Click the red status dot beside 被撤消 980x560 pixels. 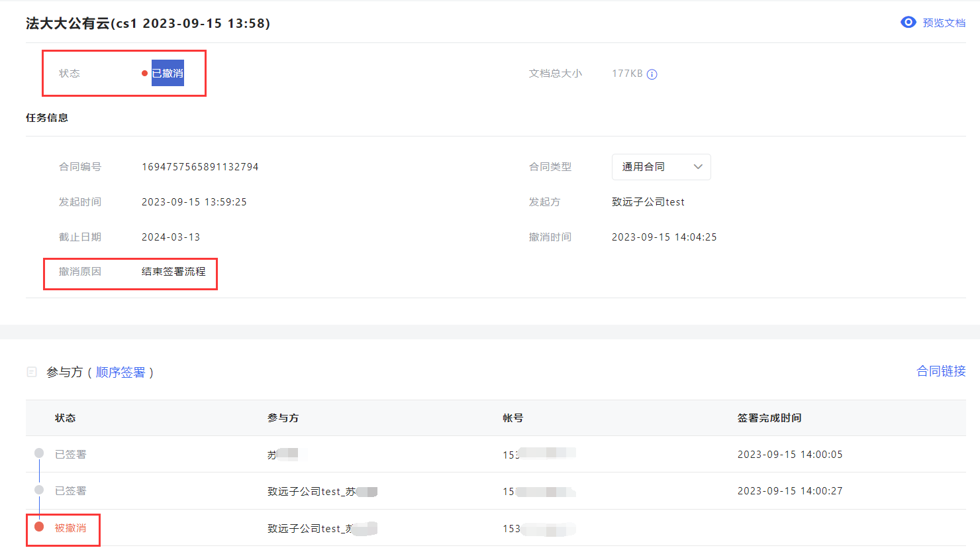(39, 527)
